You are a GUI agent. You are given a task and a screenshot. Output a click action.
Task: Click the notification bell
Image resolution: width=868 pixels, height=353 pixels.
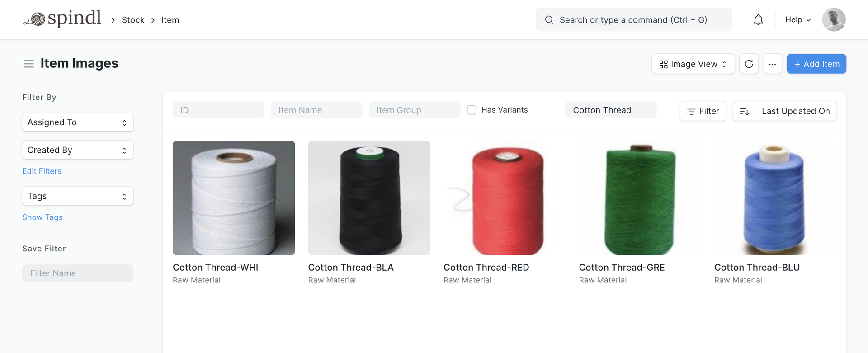(x=758, y=19)
